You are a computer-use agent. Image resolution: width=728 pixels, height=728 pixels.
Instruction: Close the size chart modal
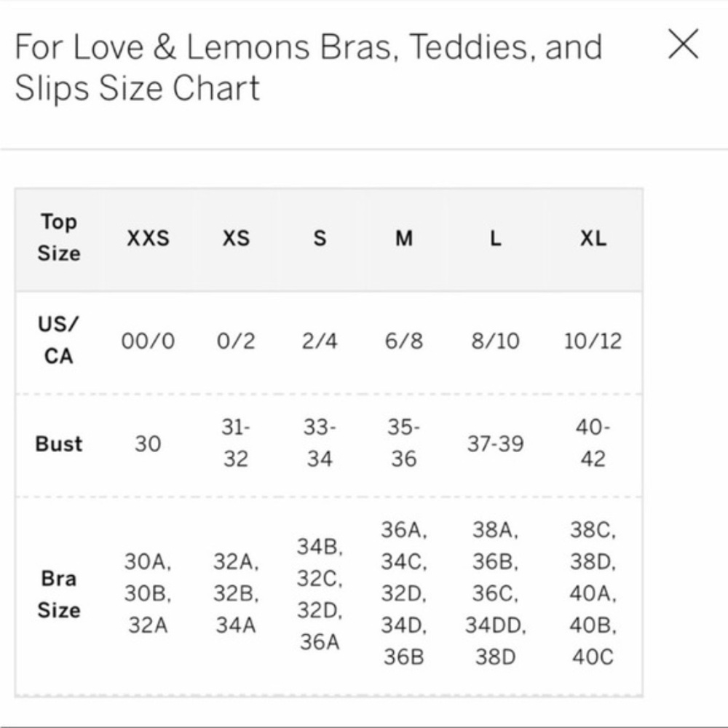click(682, 45)
